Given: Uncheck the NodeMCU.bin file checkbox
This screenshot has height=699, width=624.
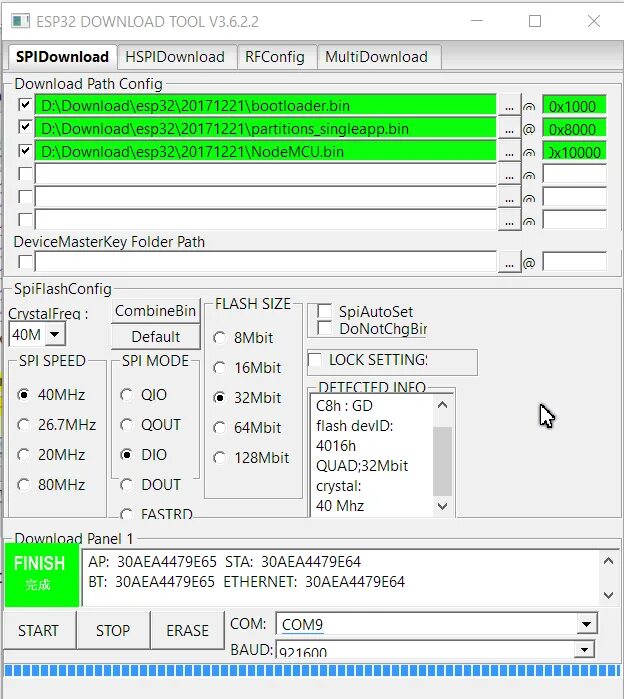Looking at the screenshot, I should [25, 151].
